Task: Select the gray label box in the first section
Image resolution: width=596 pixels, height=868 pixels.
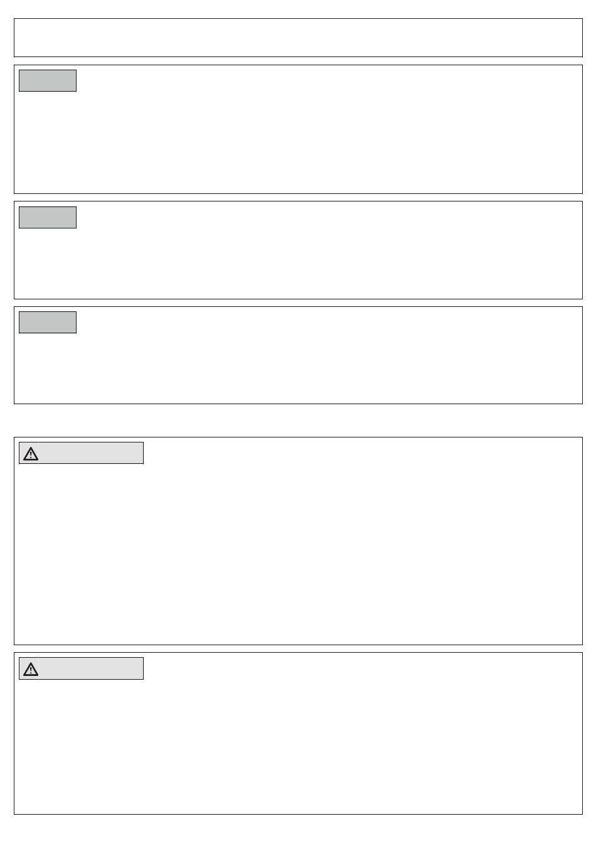Action: pos(48,81)
